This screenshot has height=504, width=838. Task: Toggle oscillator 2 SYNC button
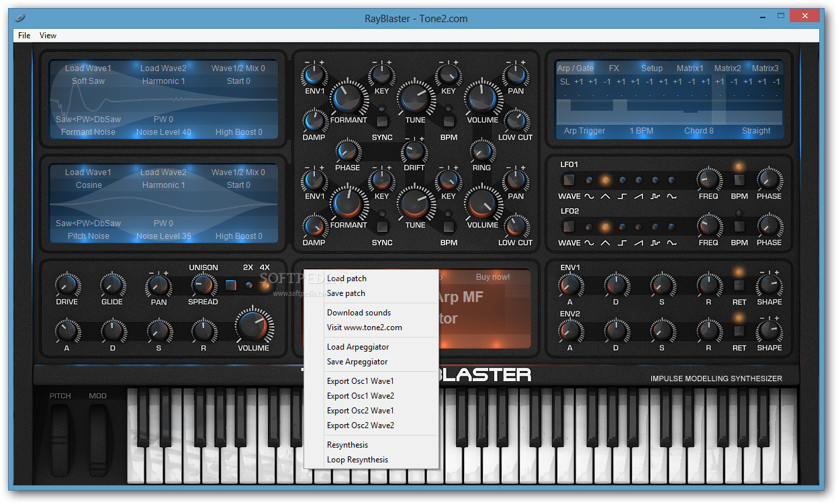382,226
